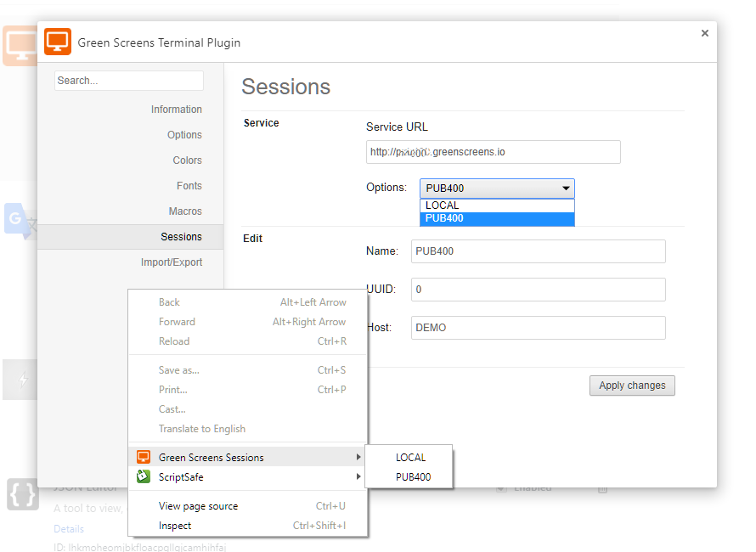This screenshot has width=756, height=552.
Task: Click the ScriptSafe menu icon
Action: [144, 476]
